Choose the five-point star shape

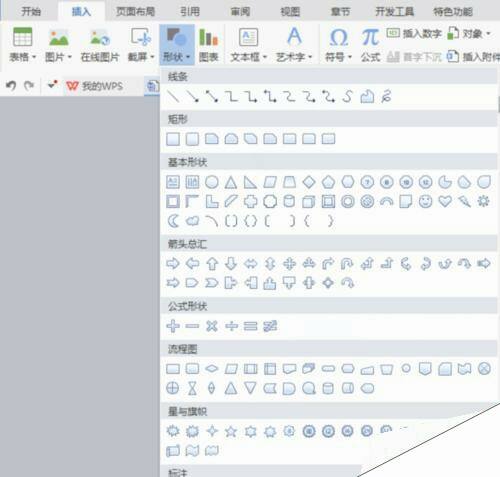point(231,431)
